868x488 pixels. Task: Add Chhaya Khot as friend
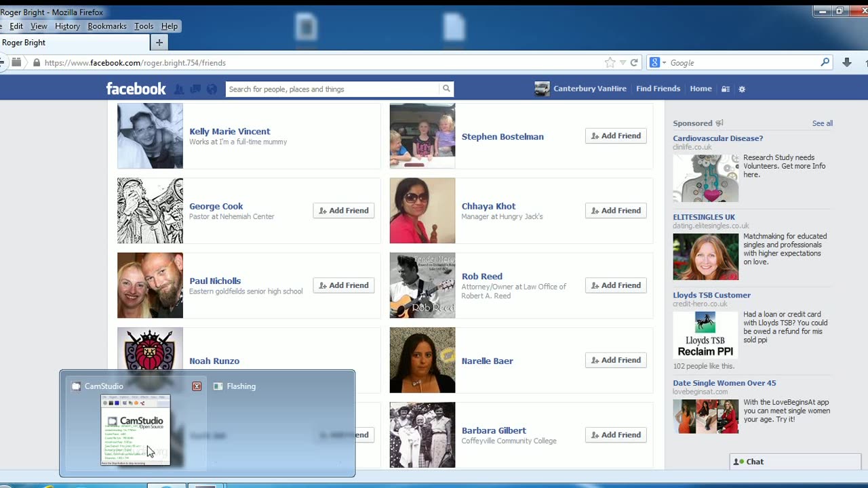[616, 211]
